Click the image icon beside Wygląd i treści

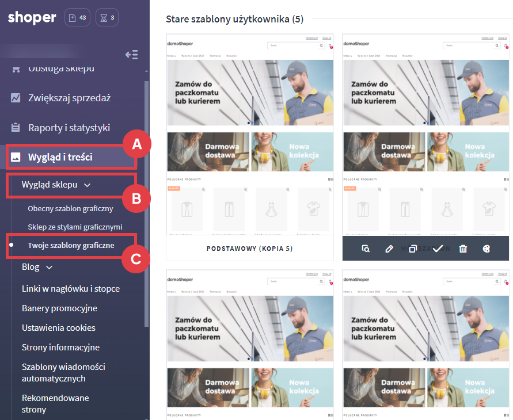coord(16,157)
